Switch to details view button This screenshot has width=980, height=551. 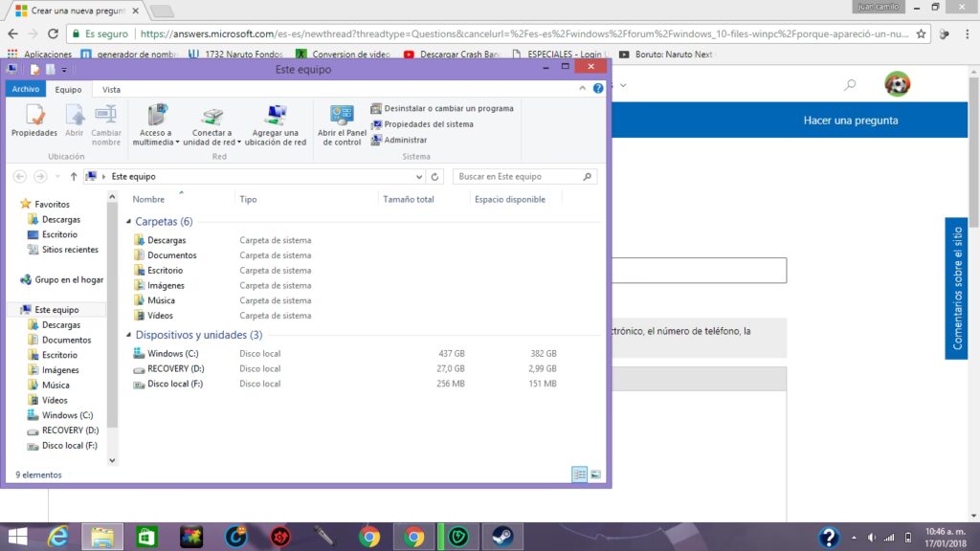click(579, 474)
